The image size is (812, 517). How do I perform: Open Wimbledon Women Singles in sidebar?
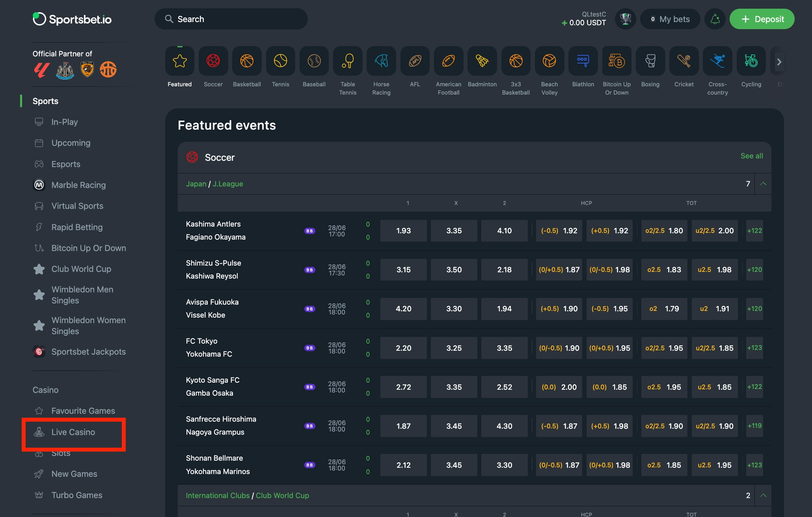pyautogui.click(x=88, y=326)
